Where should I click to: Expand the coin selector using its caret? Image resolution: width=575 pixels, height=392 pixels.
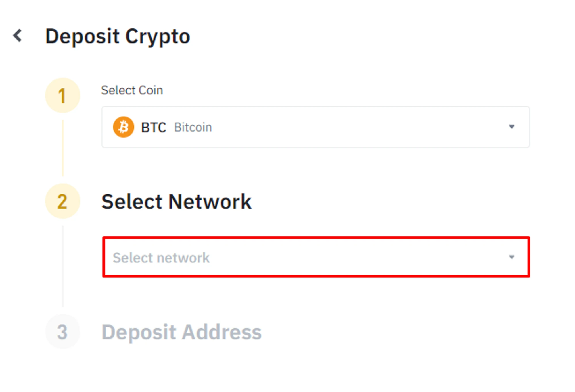511,127
